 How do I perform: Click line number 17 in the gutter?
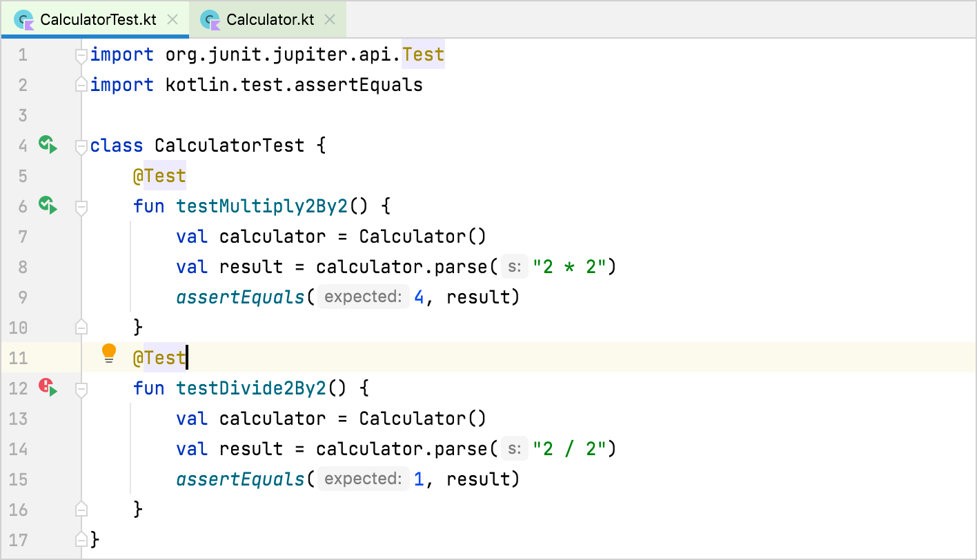click(19, 540)
